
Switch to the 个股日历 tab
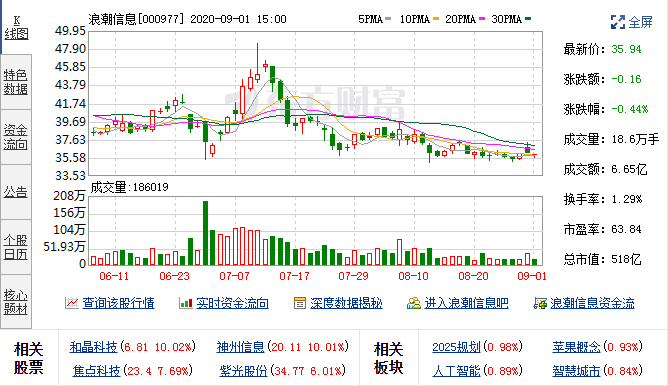pos(16,247)
